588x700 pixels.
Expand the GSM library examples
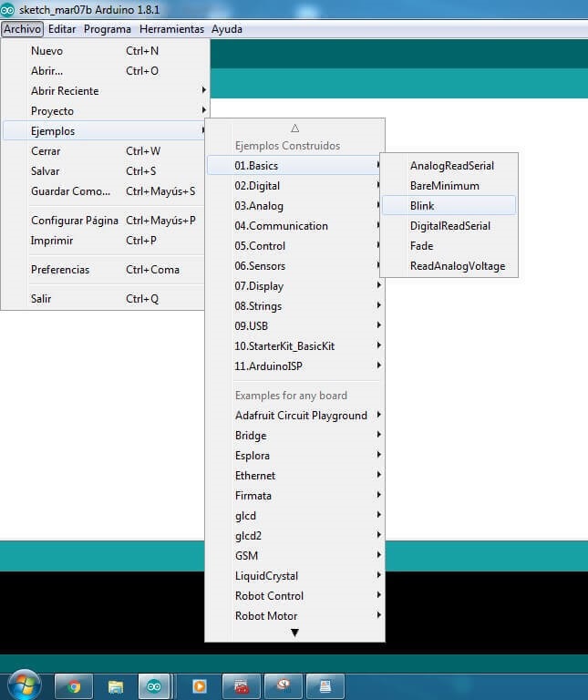click(294, 556)
